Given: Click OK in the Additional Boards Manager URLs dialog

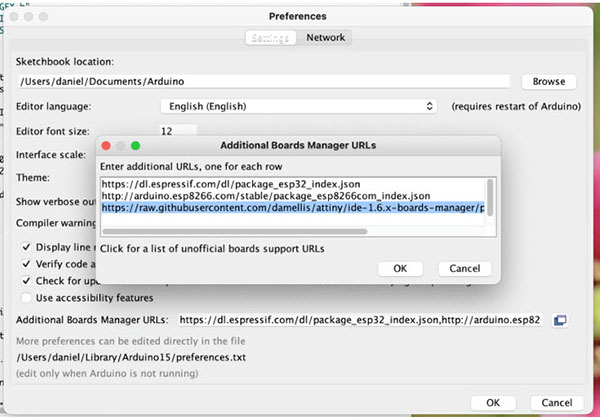Looking at the screenshot, I should pos(400,268).
